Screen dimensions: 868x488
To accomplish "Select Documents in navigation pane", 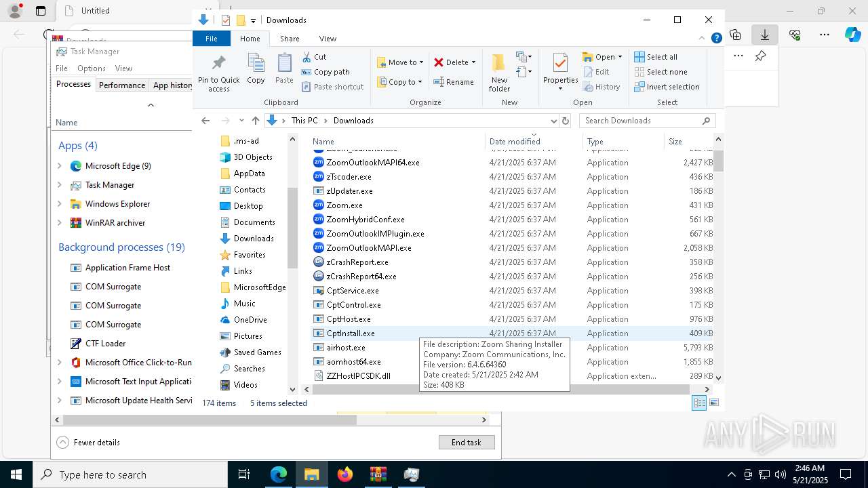I will tap(254, 222).
